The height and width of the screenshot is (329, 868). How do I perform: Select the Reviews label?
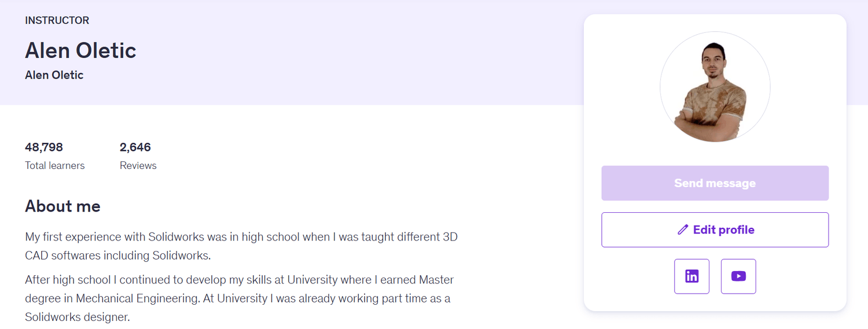click(138, 165)
